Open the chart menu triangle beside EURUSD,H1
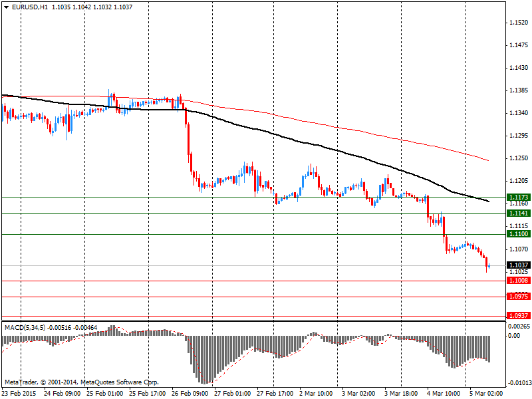The width and height of the screenshot is (532, 399). 6,7
